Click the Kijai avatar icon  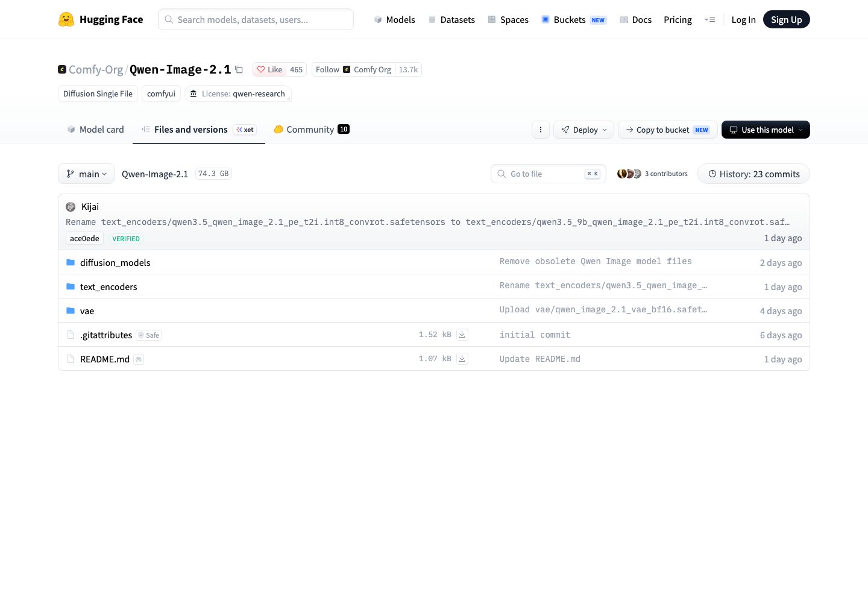[x=71, y=207]
